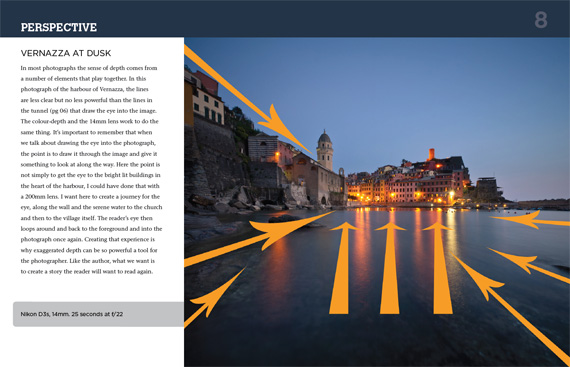Click the caption Nikon D3s, 14mm. 25 seconds

coord(72,314)
